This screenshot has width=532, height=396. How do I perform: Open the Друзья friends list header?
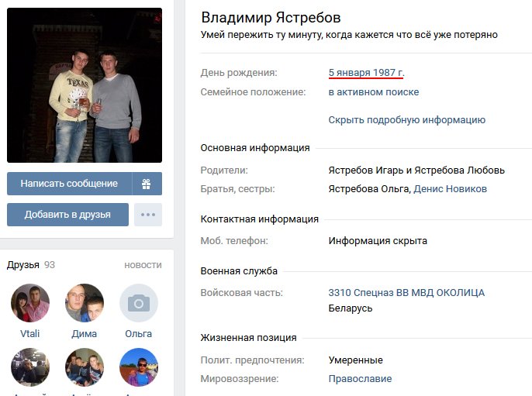(23, 265)
